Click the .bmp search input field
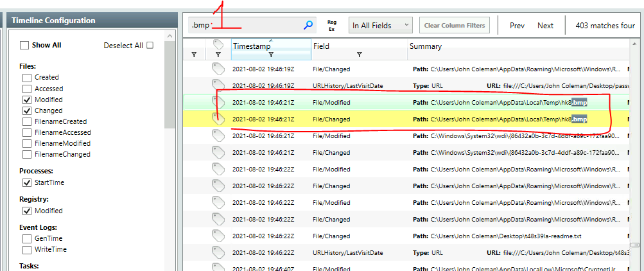 [244, 26]
